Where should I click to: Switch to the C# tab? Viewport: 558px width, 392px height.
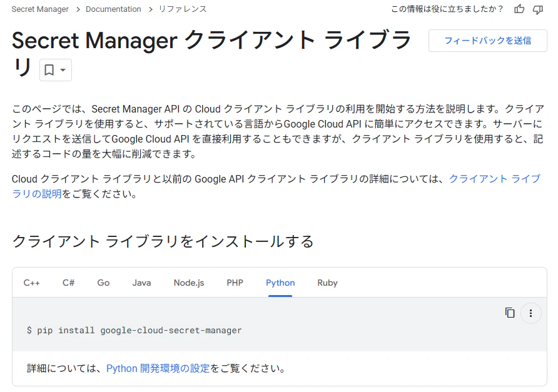[x=68, y=283]
